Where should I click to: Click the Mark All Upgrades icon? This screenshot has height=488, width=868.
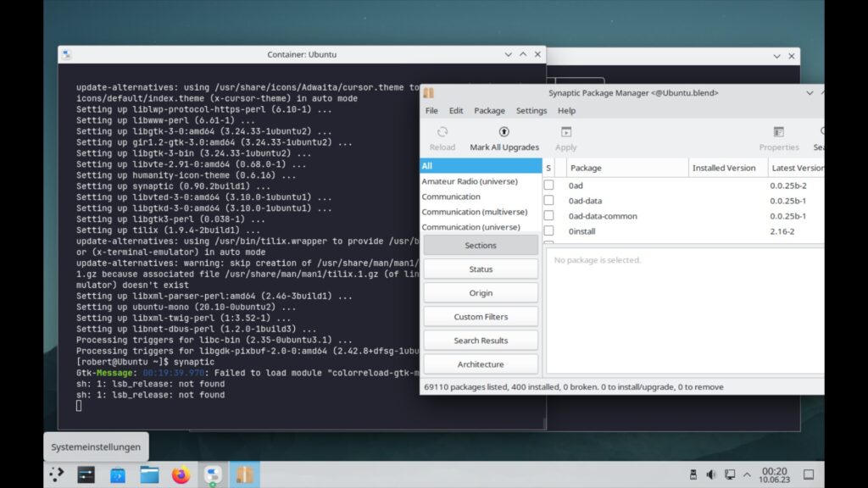point(504,132)
